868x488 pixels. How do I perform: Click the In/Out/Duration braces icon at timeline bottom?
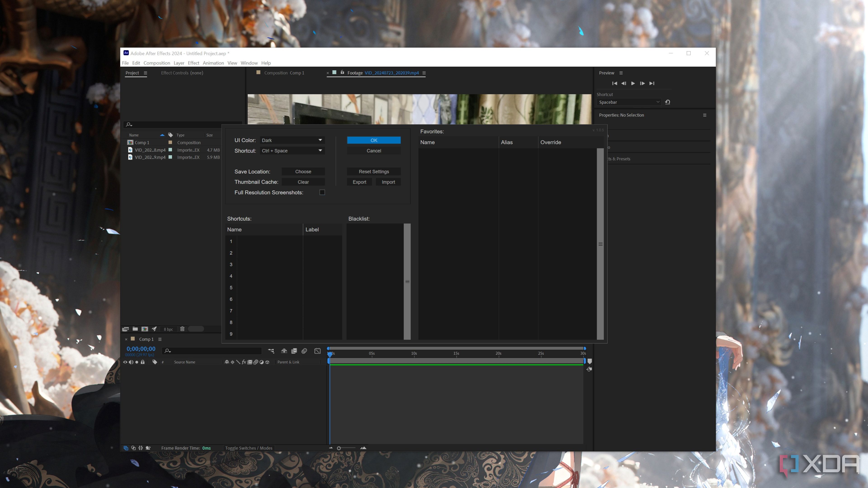[x=141, y=448]
